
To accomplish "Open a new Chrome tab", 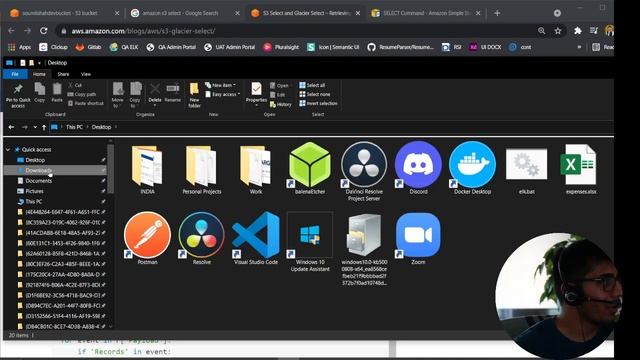I will tap(497, 13).
